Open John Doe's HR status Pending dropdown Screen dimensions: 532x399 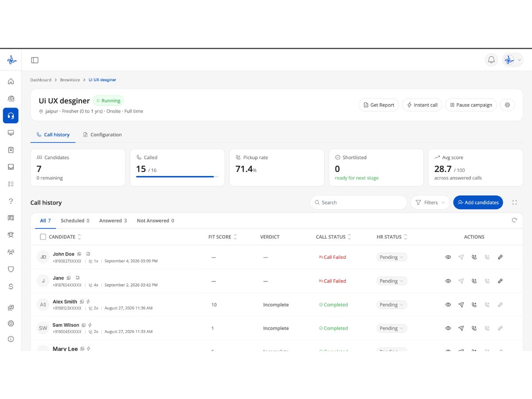(x=392, y=257)
